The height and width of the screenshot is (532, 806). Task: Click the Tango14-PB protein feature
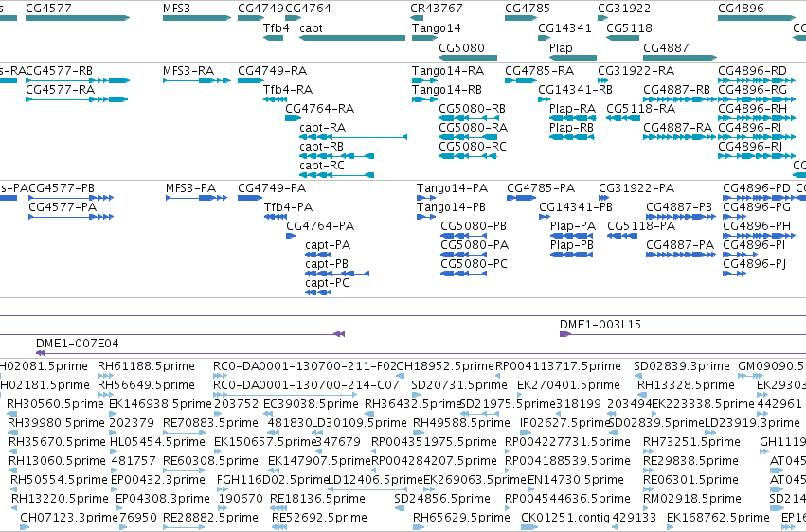point(426,217)
